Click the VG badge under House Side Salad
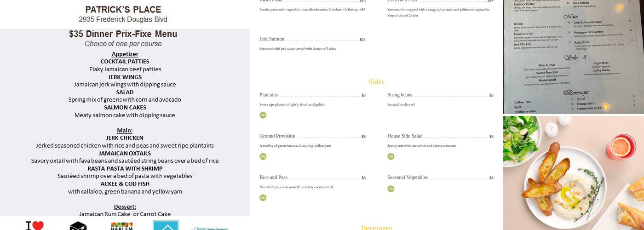644x230 pixels. (x=391, y=156)
